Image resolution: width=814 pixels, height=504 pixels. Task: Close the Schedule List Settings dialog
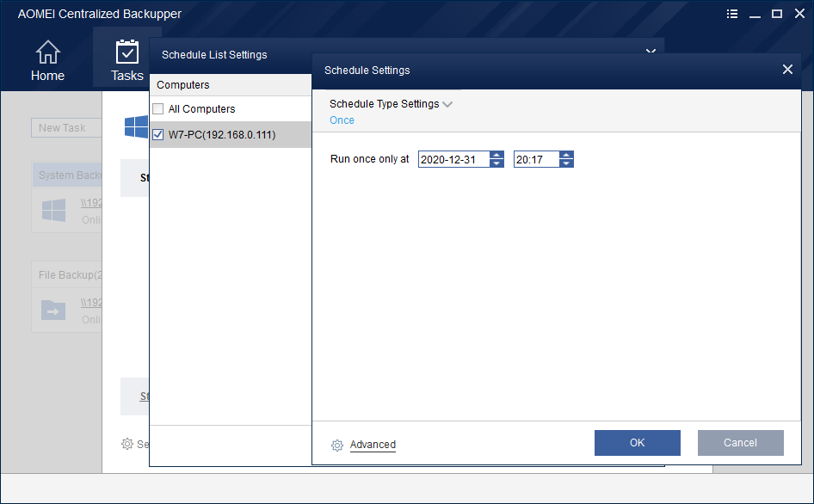click(x=651, y=51)
